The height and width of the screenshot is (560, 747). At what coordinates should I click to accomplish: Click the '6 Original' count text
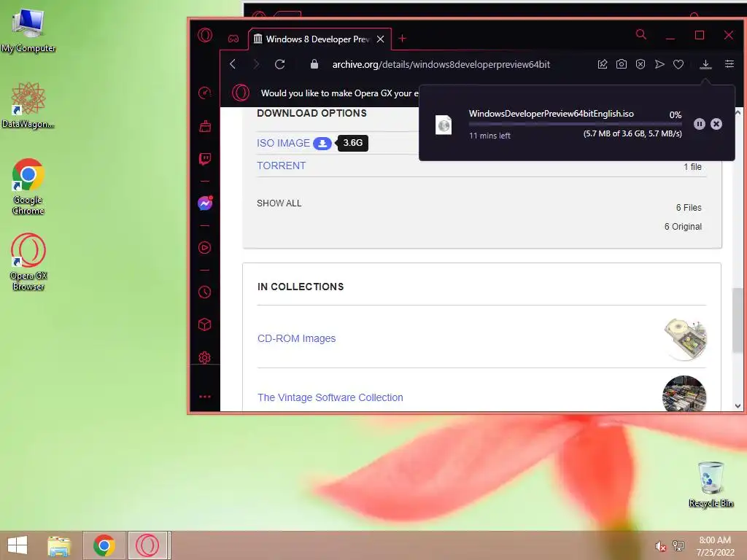683,227
